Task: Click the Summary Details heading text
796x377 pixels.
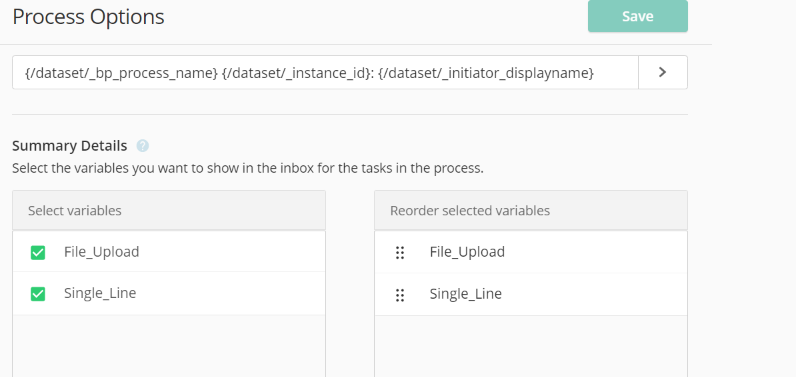Action: [x=70, y=146]
